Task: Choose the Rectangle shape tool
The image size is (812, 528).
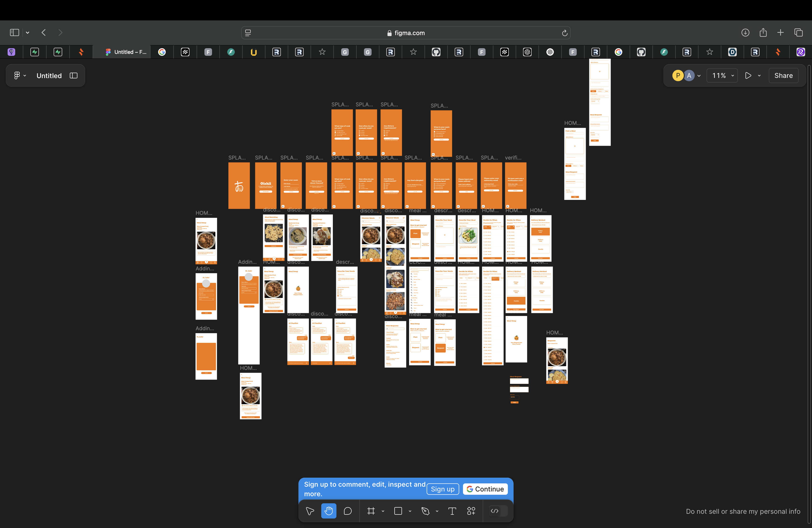Action: click(398, 511)
